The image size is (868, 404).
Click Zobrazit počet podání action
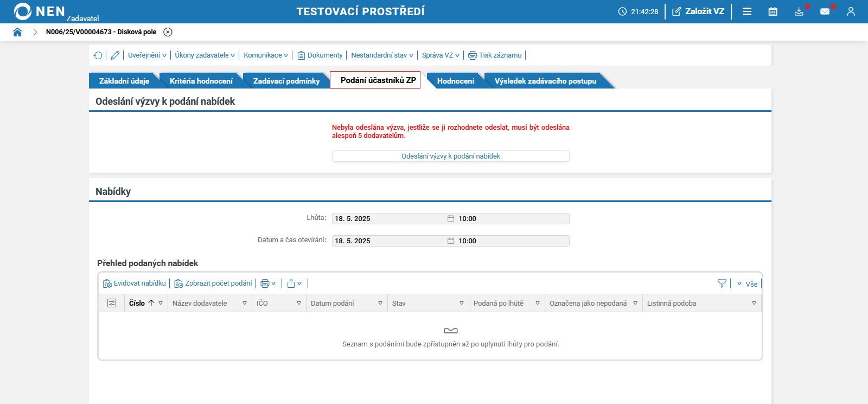tap(213, 283)
